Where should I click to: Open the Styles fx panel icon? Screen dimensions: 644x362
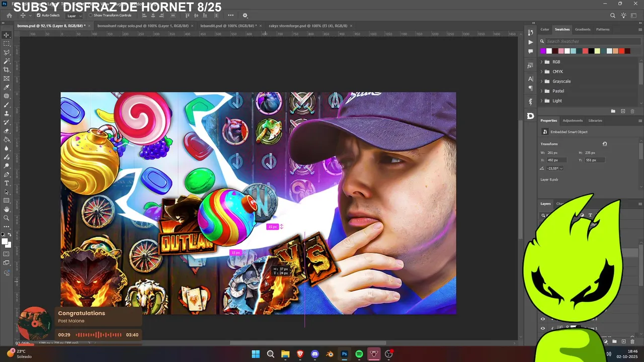coord(530,66)
